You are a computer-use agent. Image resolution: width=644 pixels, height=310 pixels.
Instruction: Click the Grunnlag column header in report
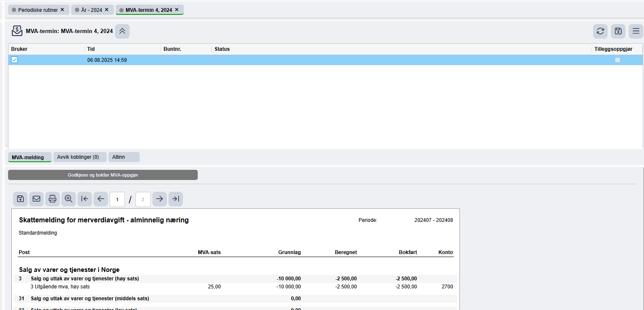[290, 252]
